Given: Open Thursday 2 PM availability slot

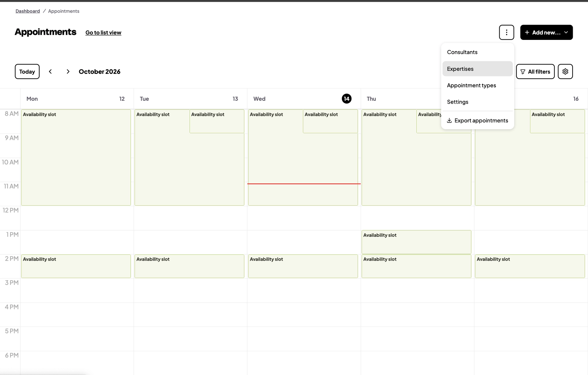Looking at the screenshot, I should (416, 266).
